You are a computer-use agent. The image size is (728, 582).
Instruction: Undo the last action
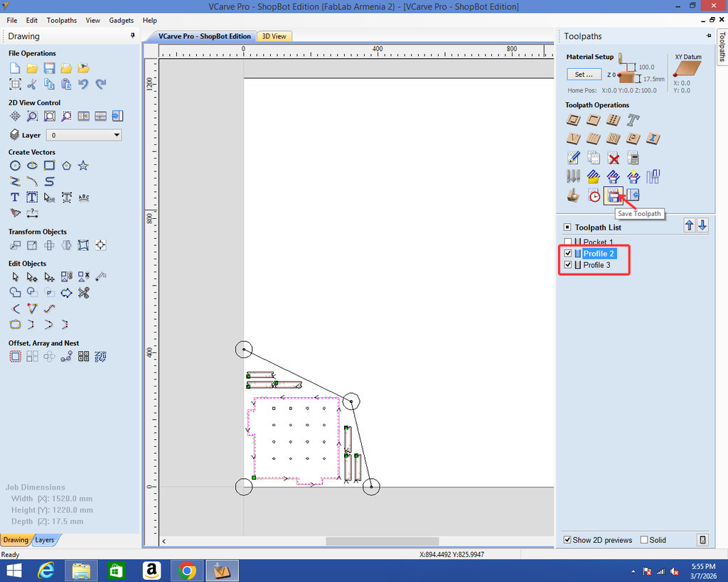[83, 84]
